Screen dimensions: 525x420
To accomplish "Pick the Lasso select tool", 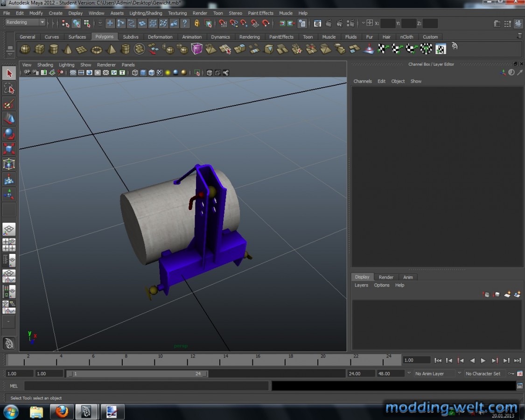I will 9,89.
